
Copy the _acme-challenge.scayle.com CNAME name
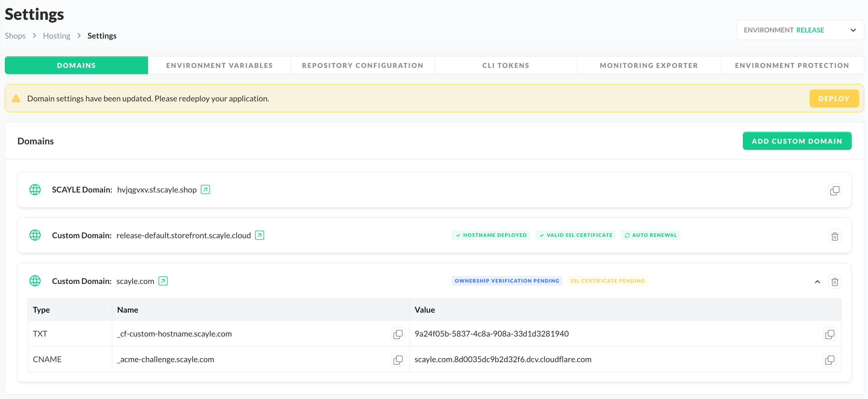pyautogui.click(x=398, y=360)
